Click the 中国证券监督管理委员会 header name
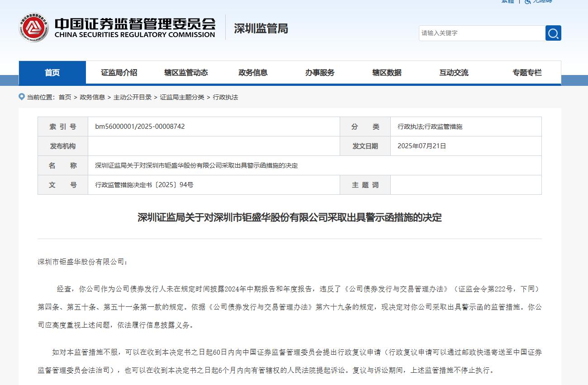Image resolution: width=588 pixels, height=385 pixels. pyautogui.click(x=135, y=23)
